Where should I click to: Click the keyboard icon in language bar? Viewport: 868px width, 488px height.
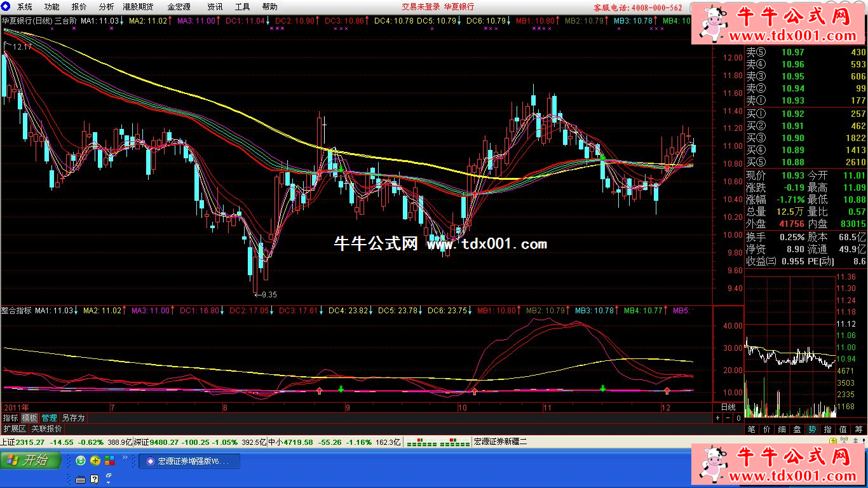point(81,478)
